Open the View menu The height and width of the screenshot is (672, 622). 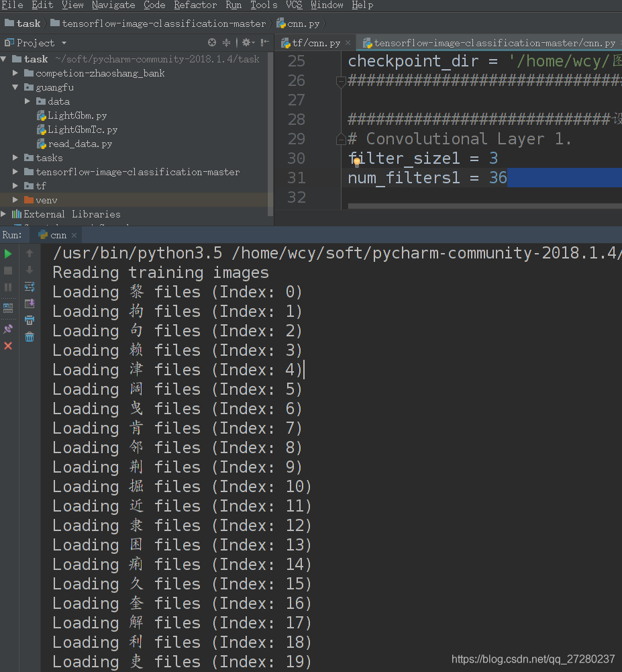tap(72, 5)
